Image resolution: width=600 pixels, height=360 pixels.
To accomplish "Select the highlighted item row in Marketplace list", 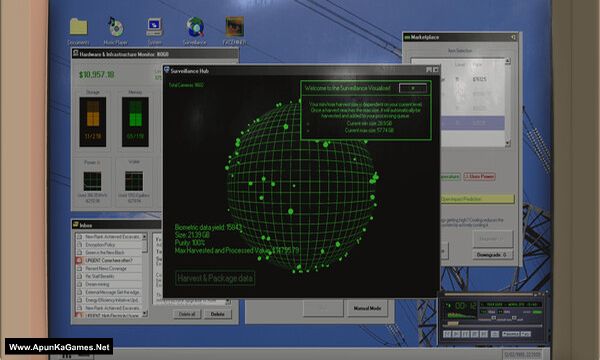I will (473, 123).
